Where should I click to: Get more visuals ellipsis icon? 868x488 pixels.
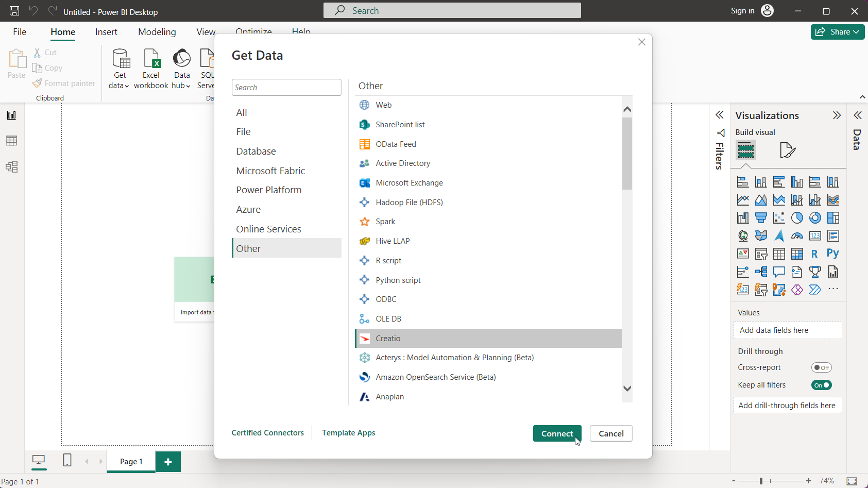(833, 290)
